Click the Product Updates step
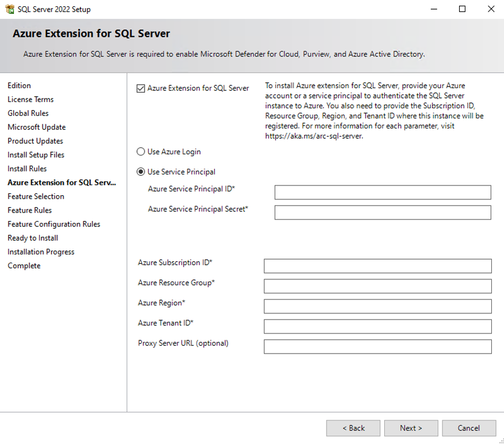Viewport: 504px width, 444px height. coord(35,141)
